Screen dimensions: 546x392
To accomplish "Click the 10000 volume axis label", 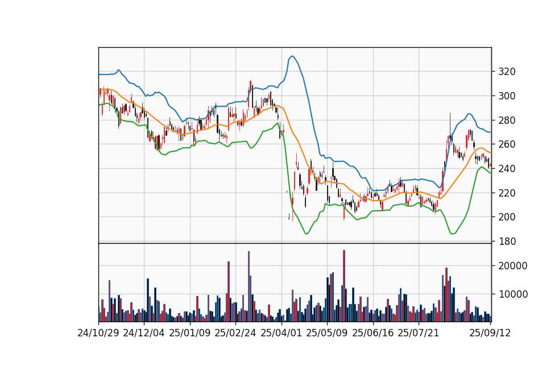I will [x=513, y=294].
